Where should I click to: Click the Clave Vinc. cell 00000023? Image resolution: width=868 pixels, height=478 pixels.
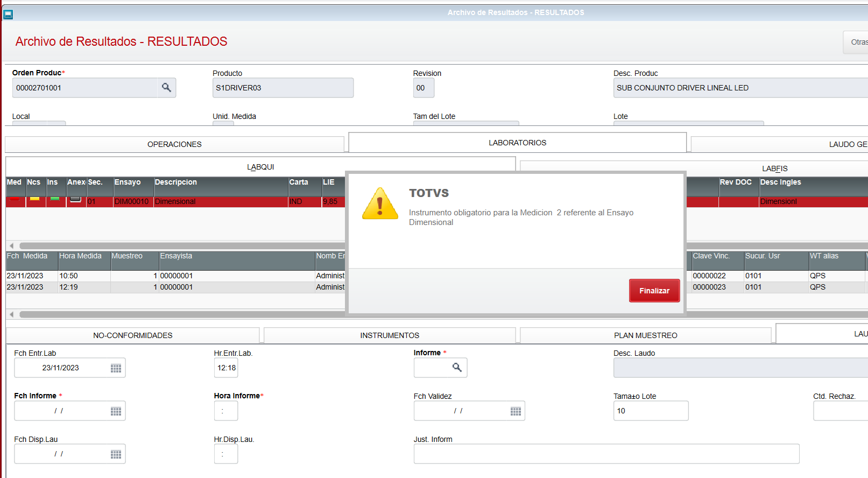click(718, 287)
